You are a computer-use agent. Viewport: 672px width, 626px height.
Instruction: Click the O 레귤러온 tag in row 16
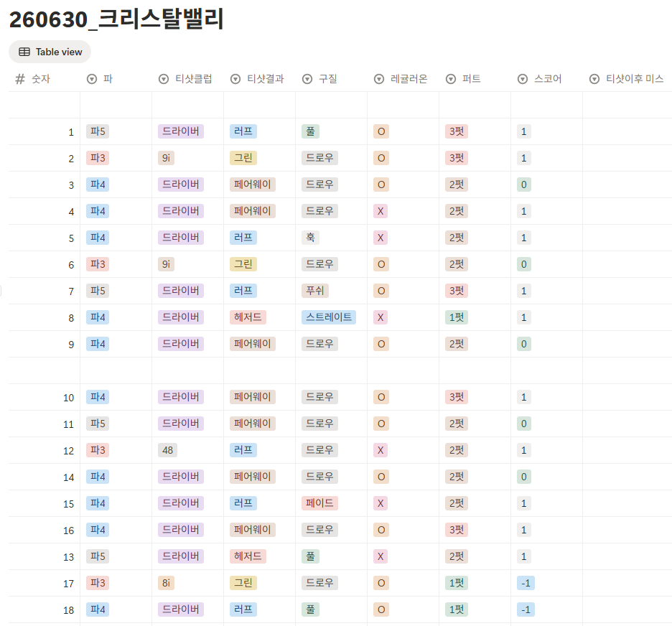pyautogui.click(x=381, y=530)
